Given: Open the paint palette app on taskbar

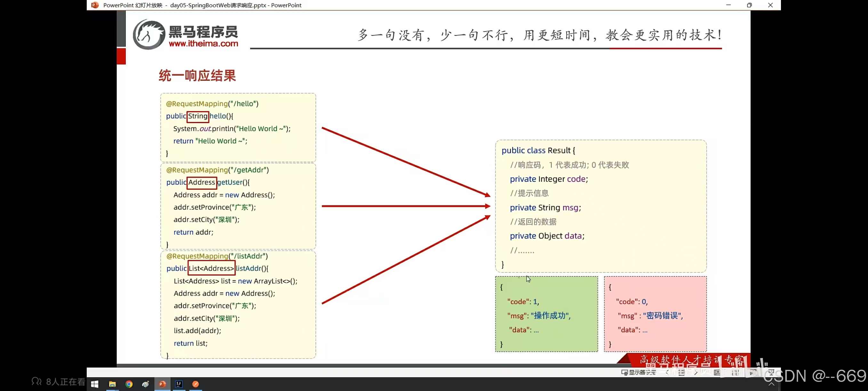Looking at the screenshot, I should click(x=146, y=384).
